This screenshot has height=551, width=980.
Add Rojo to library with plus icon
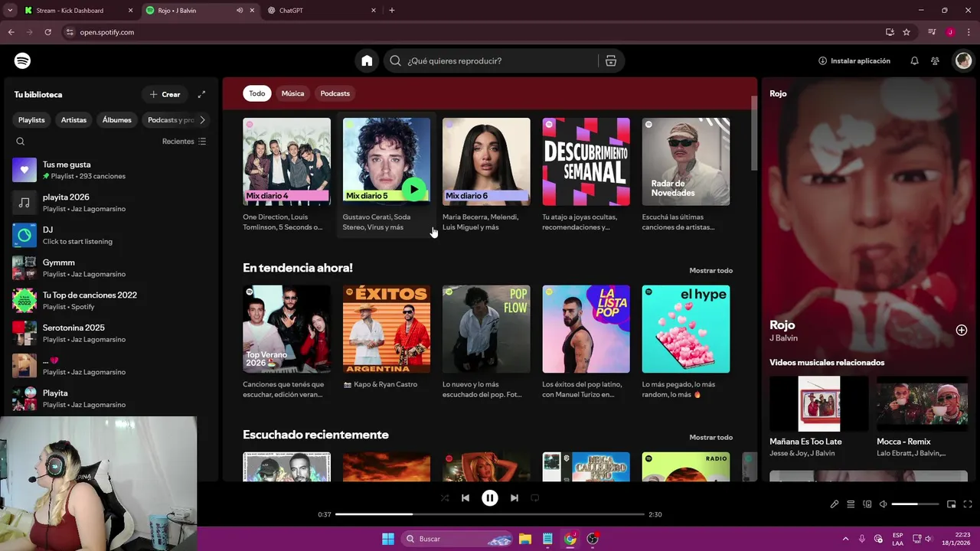tap(962, 330)
